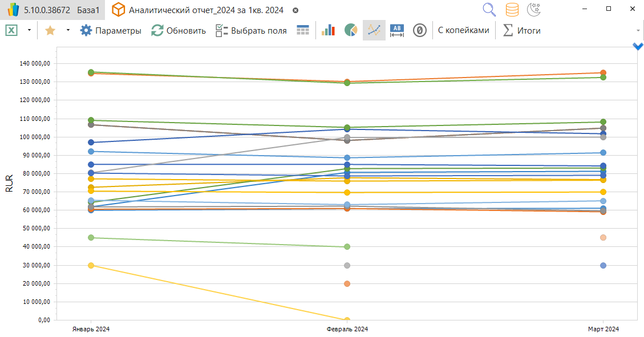The image size is (644, 337).
Task: Click the favorites star icon
Action: coord(50,30)
